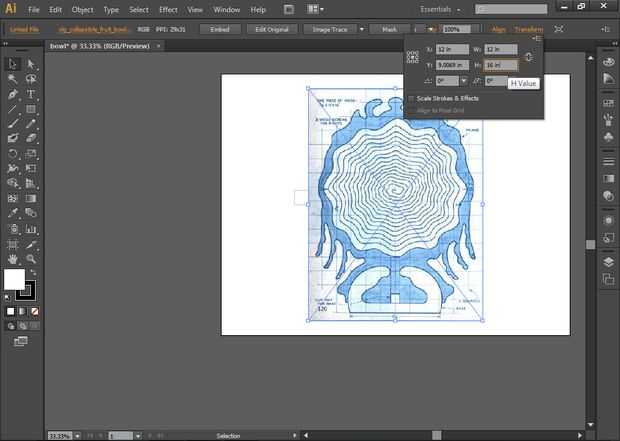Select the Pen tool
The height and width of the screenshot is (441, 620).
(x=12, y=93)
